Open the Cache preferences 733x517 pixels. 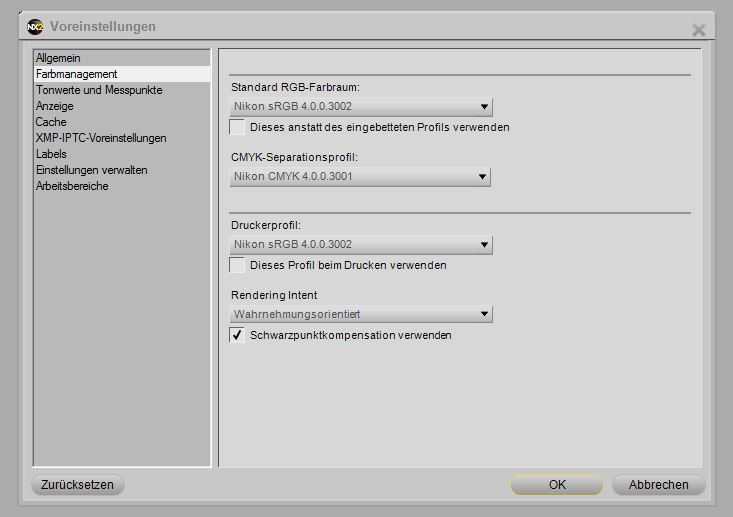[x=122, y=122]
